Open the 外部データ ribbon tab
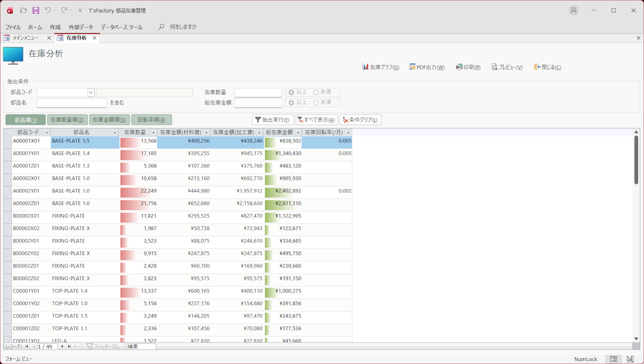The height and width of the screenshot is (364, 644). pyautogui.click(x=80, y=27)
